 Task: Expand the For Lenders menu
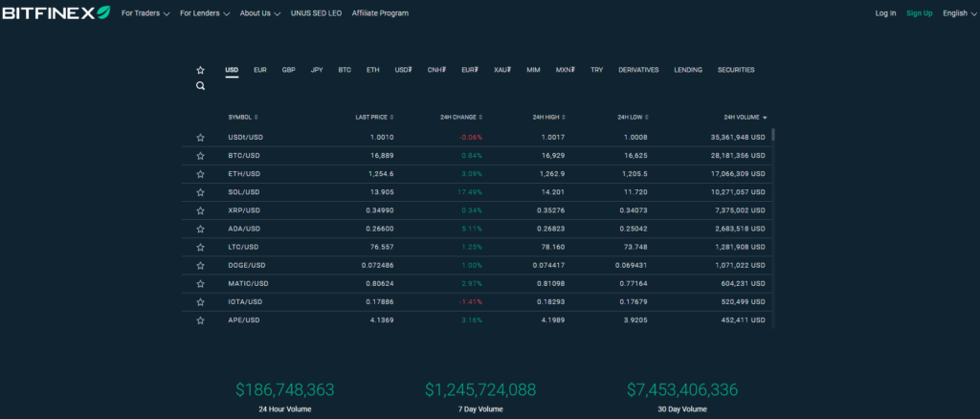tap(205, 13)
